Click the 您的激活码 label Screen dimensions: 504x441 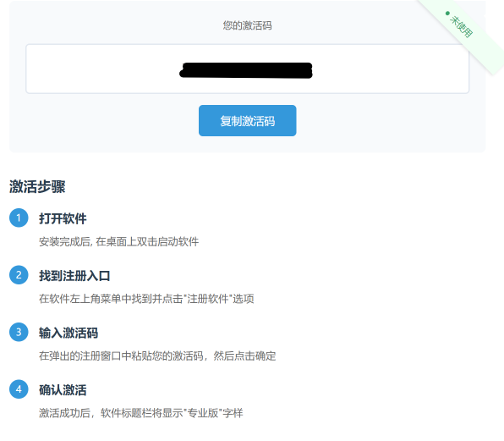point(247,25)
